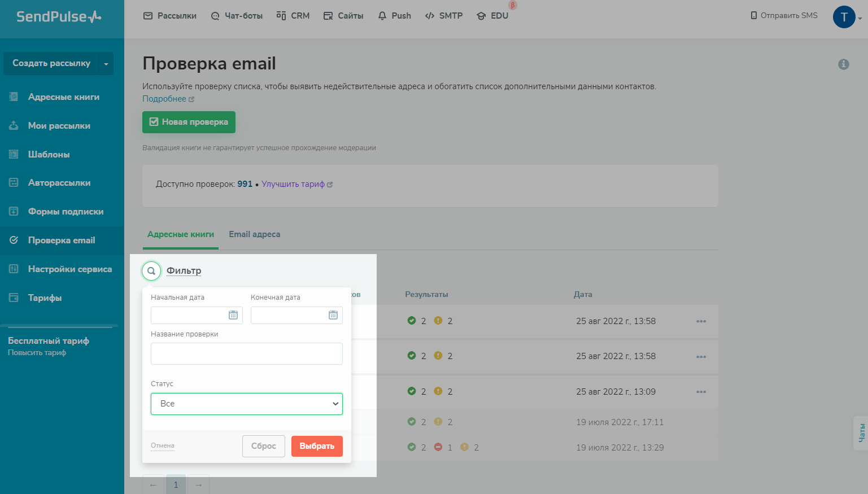Open three-dots menu for 13:09 row
The height and width of the screenshot is (494, 868).
(701, 392)
